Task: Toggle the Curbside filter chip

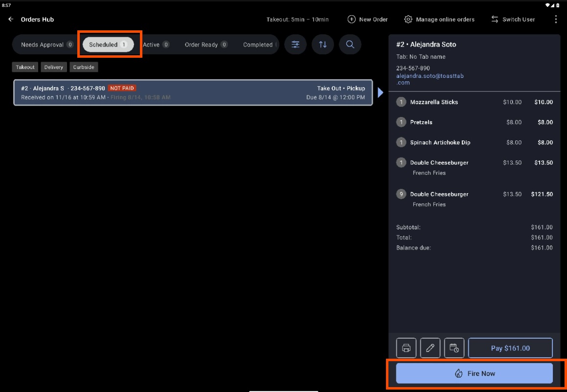Action: 84,67
